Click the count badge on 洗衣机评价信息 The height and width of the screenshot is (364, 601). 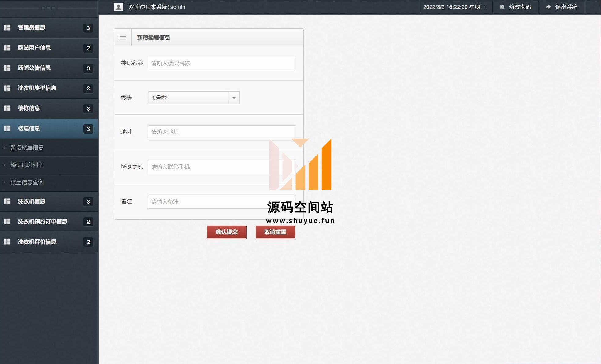pos(88,242)
